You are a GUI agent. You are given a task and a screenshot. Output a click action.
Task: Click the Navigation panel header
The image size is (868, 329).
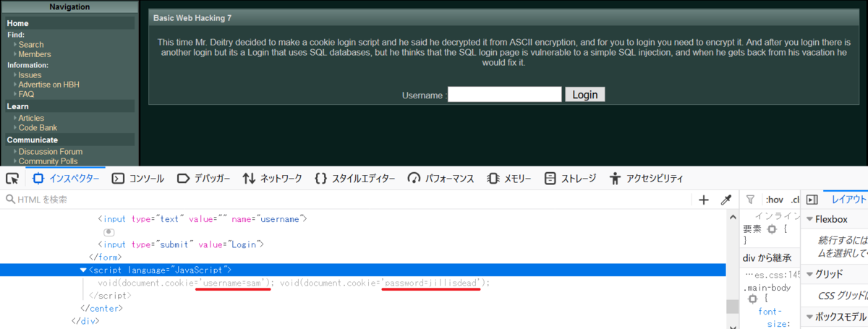(69, 7)
